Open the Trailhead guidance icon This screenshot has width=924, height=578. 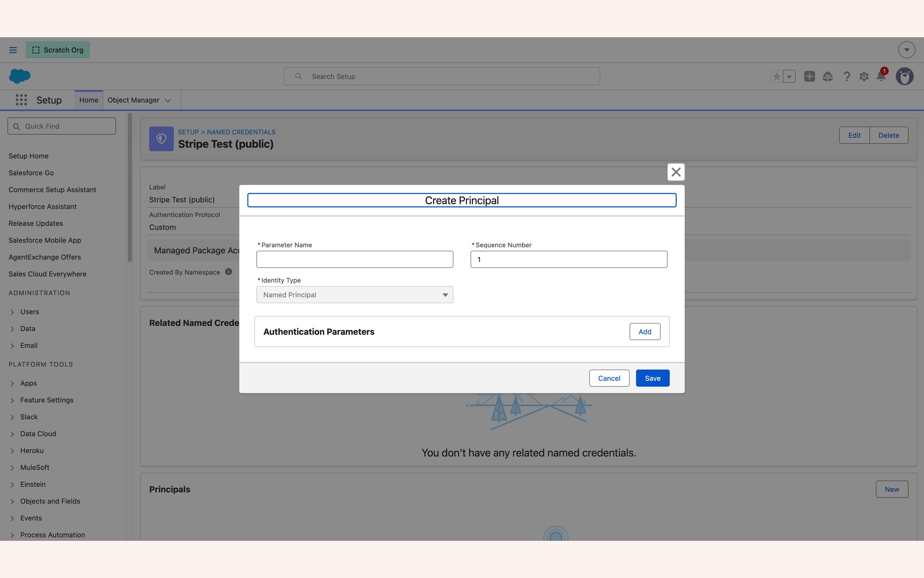pyautogui.click(x=828, y=76)
